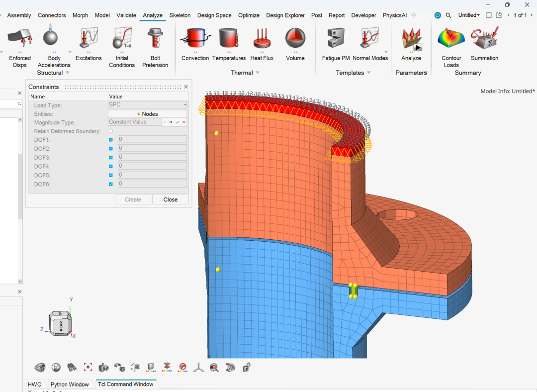Toggle the DOF4 constraint checkbox
This screenshot has height=392, width=537.
coord(111,167)
